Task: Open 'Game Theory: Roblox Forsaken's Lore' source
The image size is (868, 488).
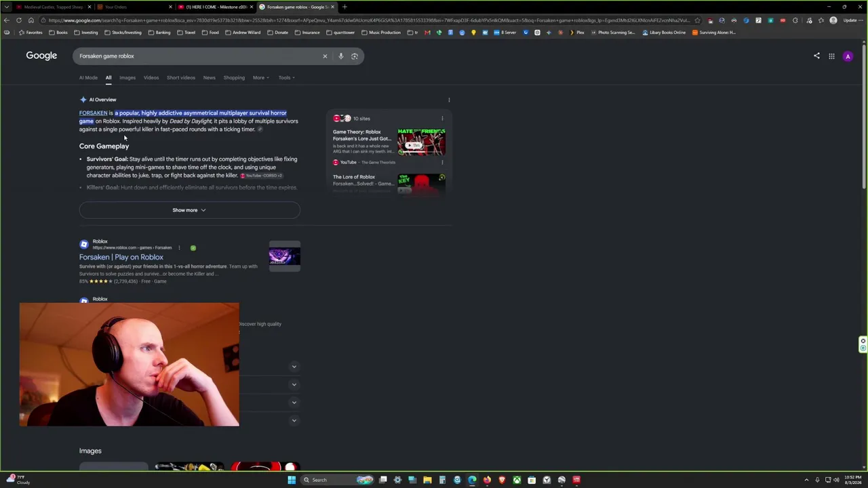Action: [x=362, y=135]
